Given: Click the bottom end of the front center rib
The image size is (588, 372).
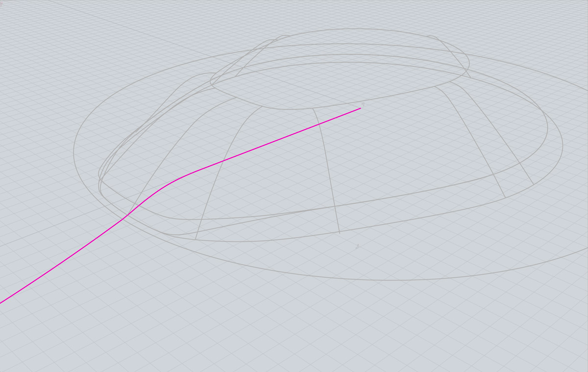Looking at the screenshot, I should (x=339, y=233).
